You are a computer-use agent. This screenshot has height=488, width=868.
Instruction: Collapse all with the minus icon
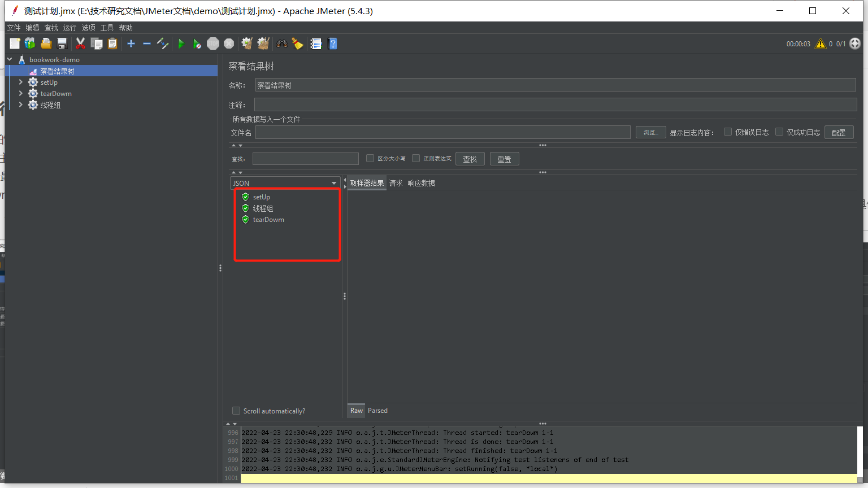[147, 43]
